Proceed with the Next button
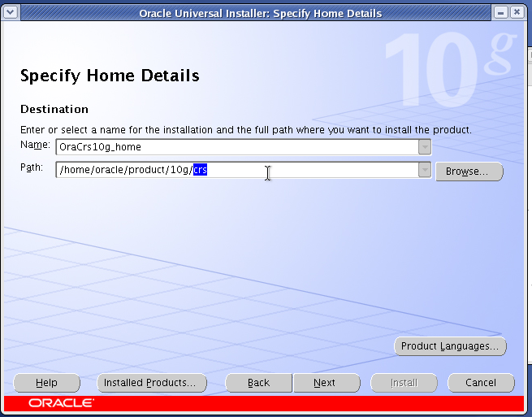 [327, 383]
